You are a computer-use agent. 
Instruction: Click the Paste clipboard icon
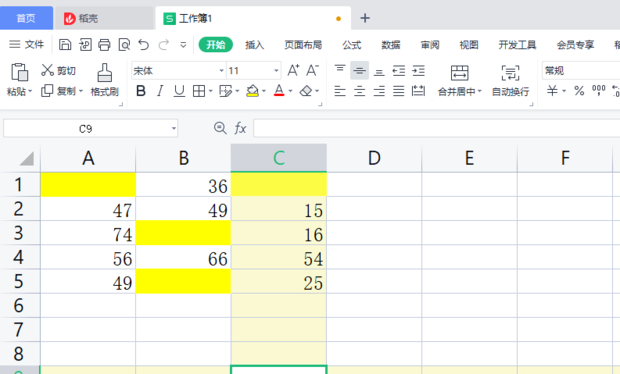19,72
